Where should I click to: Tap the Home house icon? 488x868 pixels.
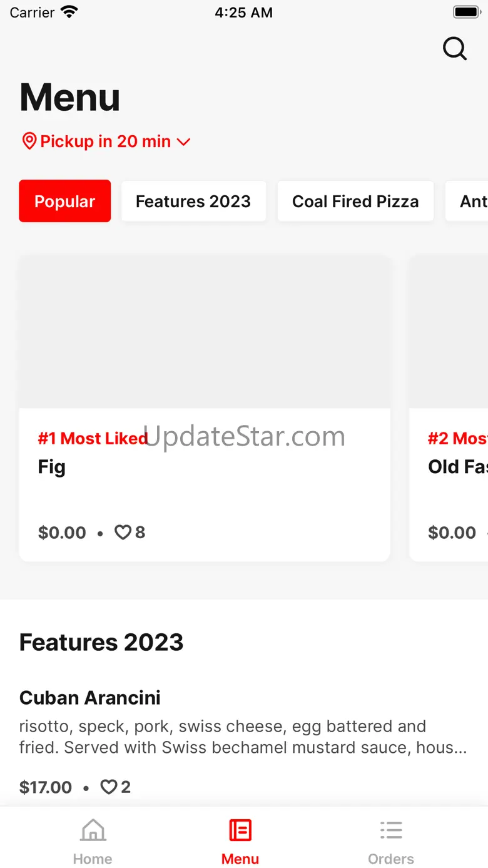point(93,830)
